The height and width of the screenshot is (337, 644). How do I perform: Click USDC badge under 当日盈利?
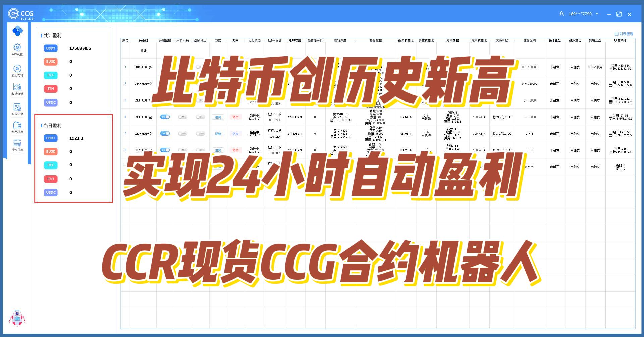click(51, 192)
